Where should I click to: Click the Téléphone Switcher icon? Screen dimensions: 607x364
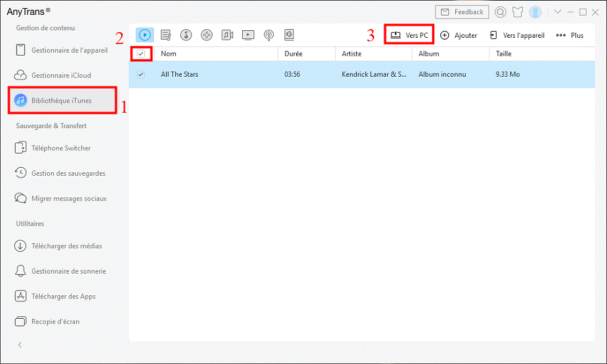(x=20, y=148)
